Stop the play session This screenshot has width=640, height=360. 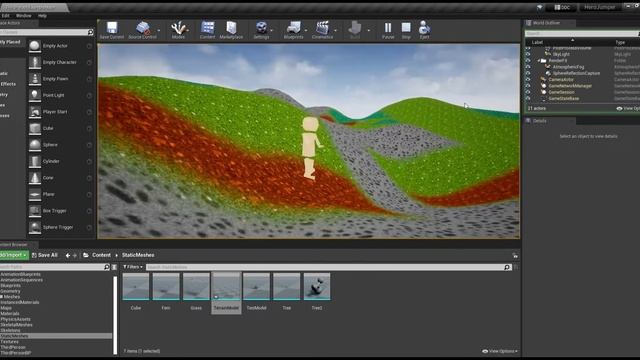tap(406, 28)
